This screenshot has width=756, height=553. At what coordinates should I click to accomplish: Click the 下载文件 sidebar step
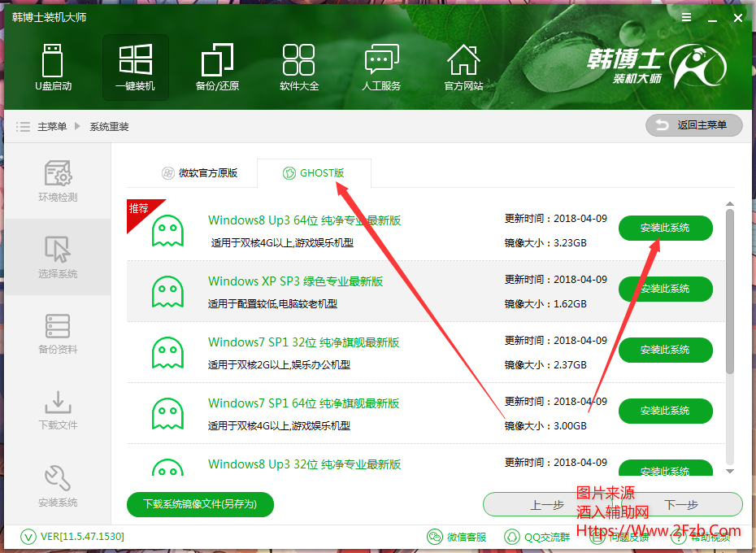[x=58, y=410]
